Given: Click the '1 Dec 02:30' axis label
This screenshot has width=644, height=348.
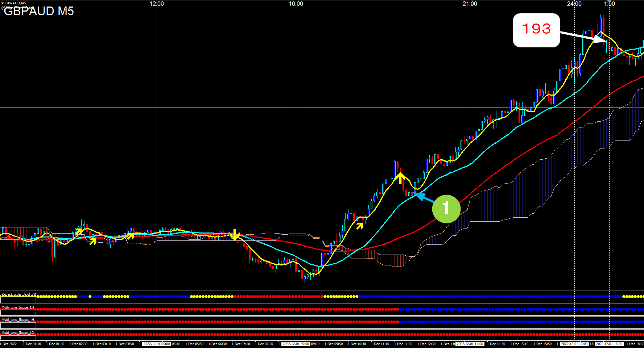Looking at the screenshot, I should pyautogui.click(x=78, y=344).
